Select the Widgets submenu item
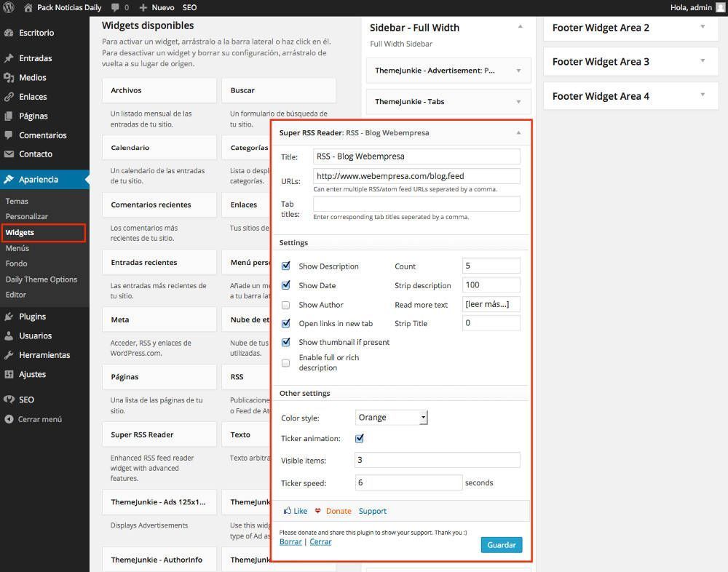 click(x=20, y=233)
